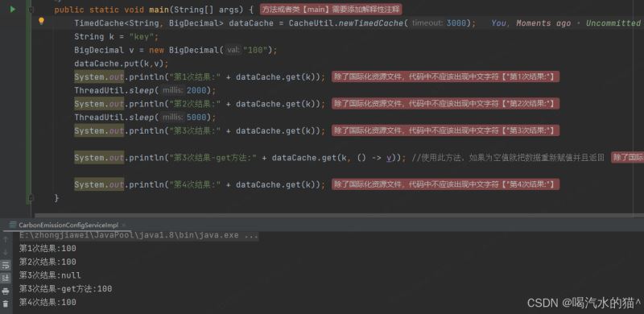
Task: Click the java.exe command path line in console
Action: (x=138, y=235)
